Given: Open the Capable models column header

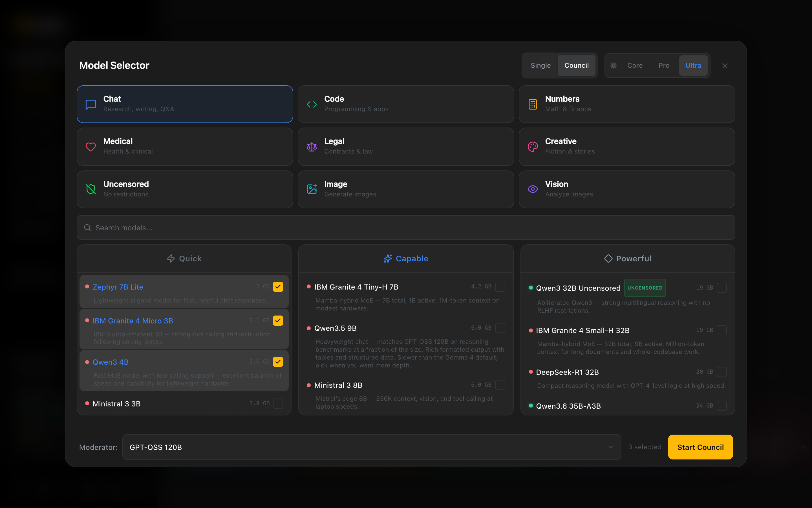Looking at the screenshot, I should point(406,258).
